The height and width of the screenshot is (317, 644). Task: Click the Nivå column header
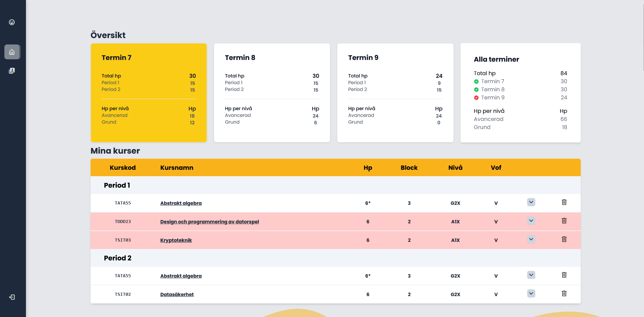455,168
